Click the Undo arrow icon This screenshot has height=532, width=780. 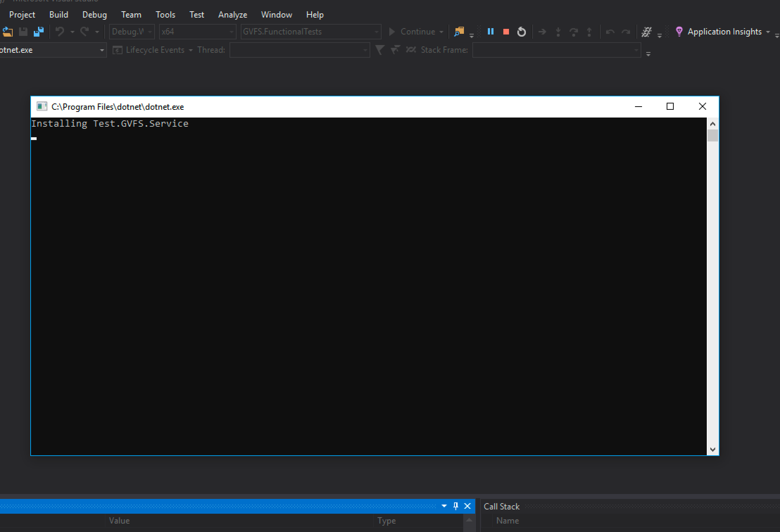(60, 32)
